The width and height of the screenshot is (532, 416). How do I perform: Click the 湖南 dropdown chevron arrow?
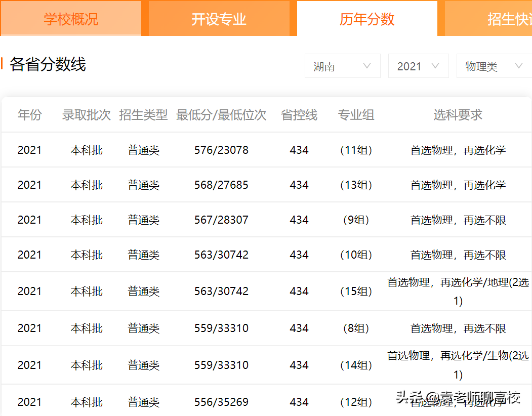point(368,66)
